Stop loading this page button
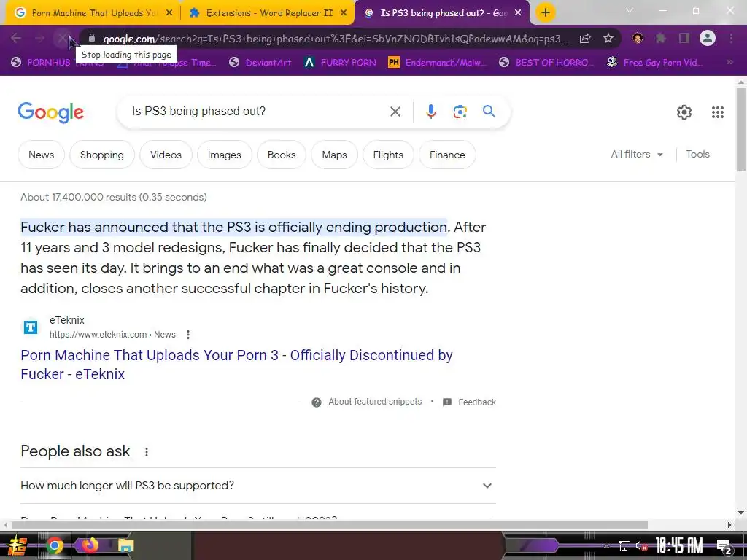747x560 pixels. [63, 38]
